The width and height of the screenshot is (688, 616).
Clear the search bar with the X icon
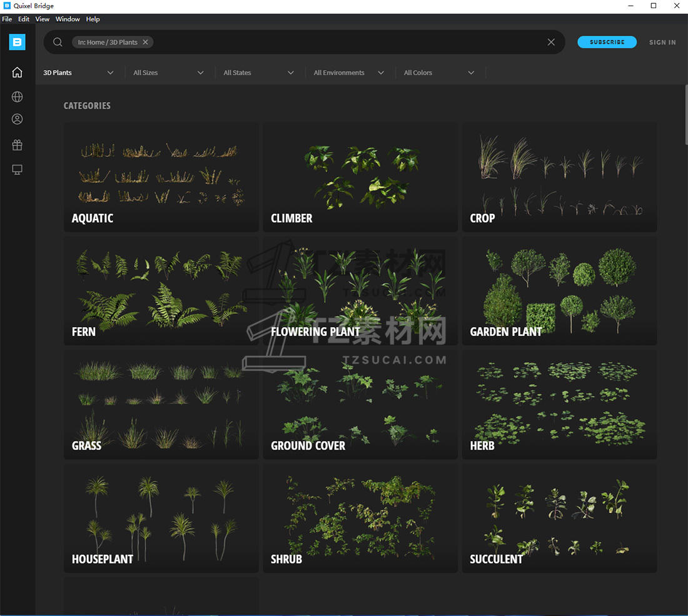[x=551, y=42]
